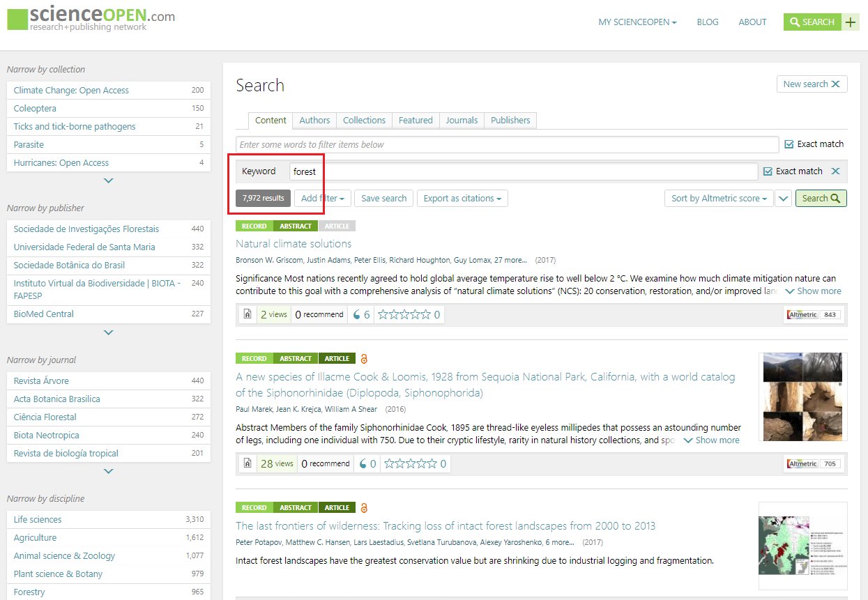Viewport: 868px width, 600px height.
Task: Click ABSTRACT badge of the wilderness result
Action: point(296,507)
